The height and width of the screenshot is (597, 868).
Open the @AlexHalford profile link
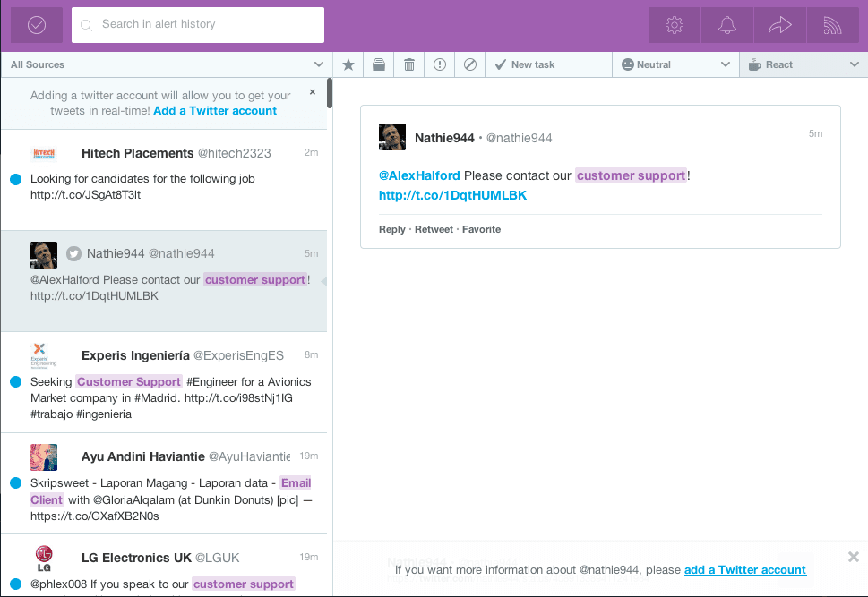(419, 176)
